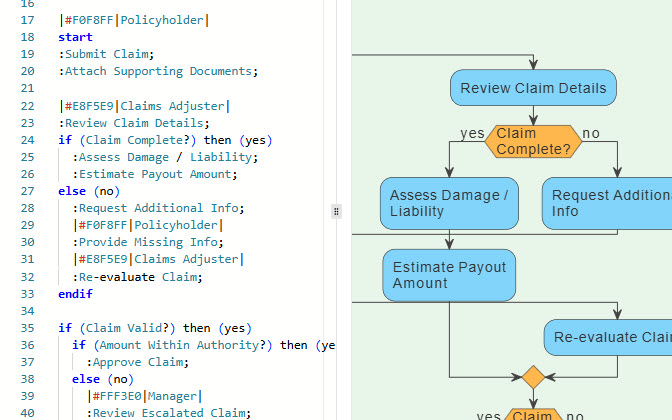This screenshot has width=672, height=420.
Task: Click ':Estimate Payout Amount;' code line
Action: (155, 174)
